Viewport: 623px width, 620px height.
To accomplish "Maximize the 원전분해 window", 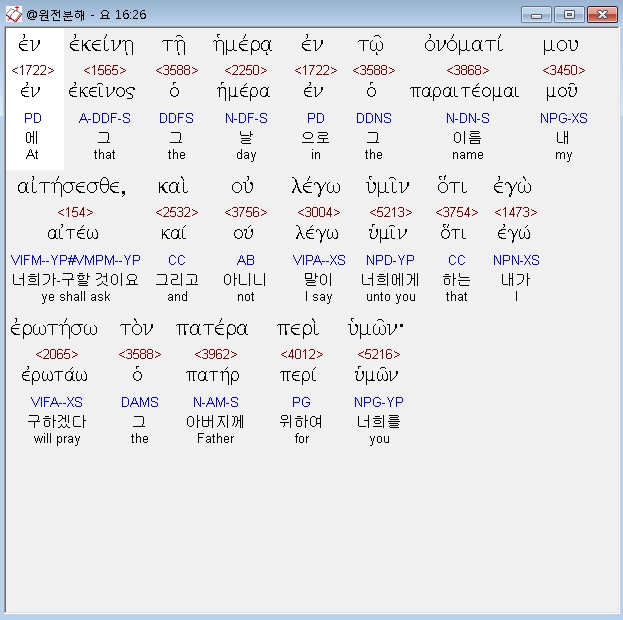I will 569,15.
